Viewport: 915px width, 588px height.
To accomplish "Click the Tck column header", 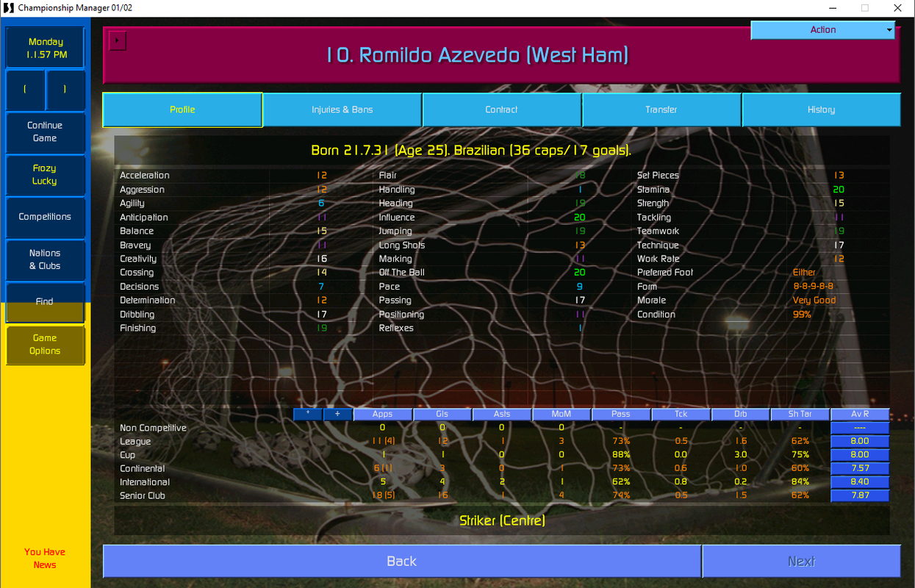I will click(681, 414).
